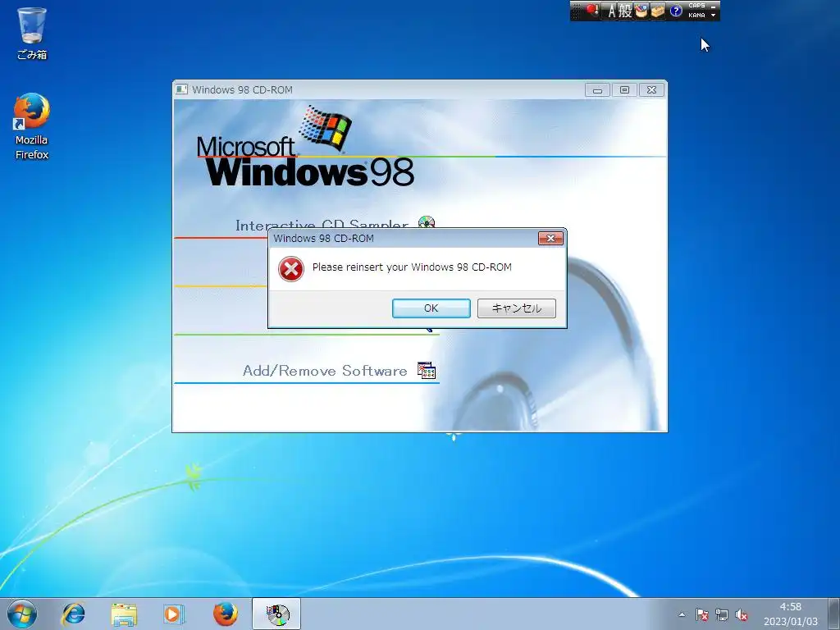Click the language bar drag handle

tap(576, 11)
